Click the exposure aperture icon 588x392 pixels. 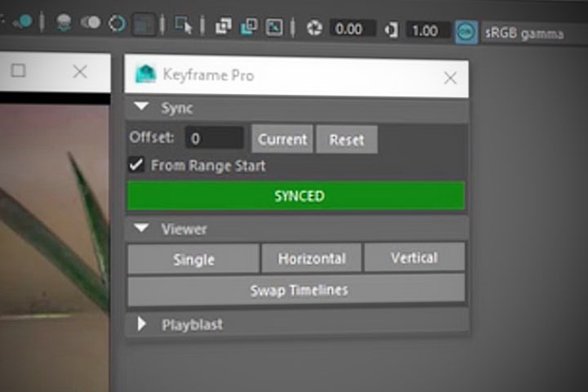pos(314,29)
